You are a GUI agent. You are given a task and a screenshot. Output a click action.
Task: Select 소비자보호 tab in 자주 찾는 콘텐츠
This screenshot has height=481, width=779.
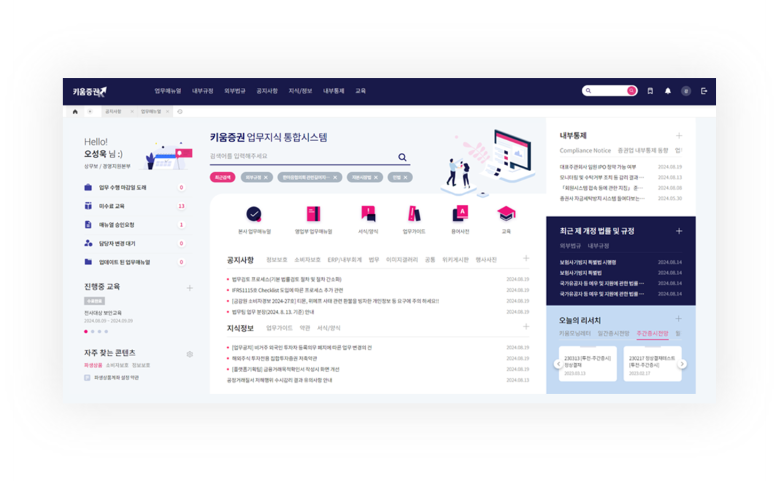coord(117,365)
